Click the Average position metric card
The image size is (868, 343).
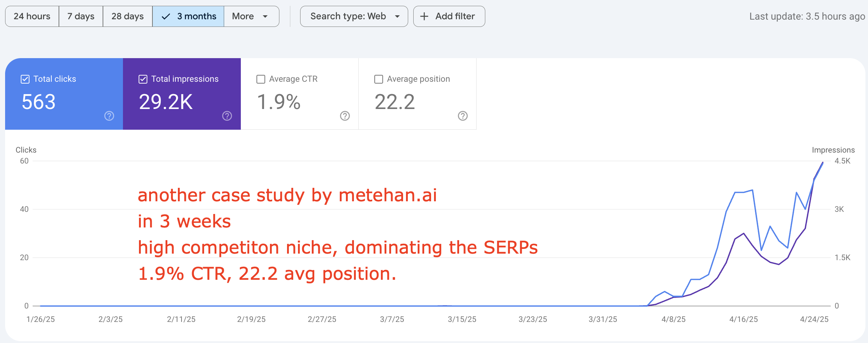(x=417, y=94)
